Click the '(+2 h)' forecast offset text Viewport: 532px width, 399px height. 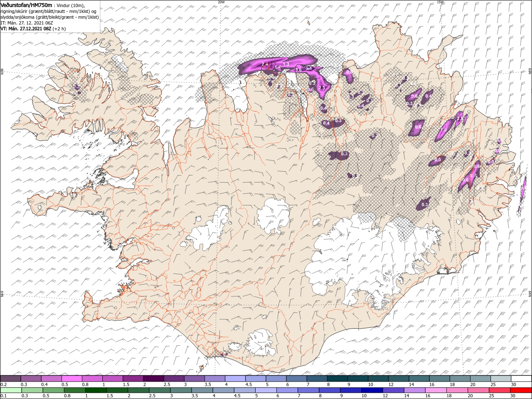click(59, 29)
